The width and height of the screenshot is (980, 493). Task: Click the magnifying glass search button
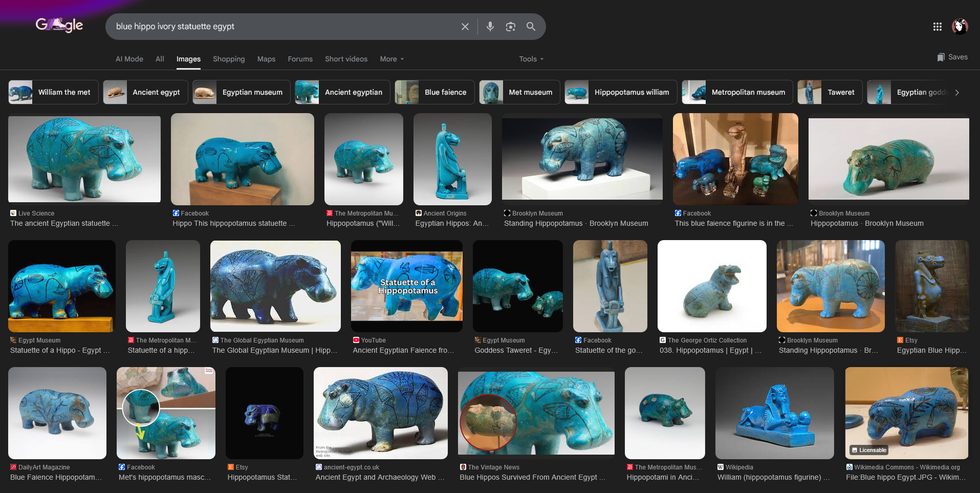(531, 27)
